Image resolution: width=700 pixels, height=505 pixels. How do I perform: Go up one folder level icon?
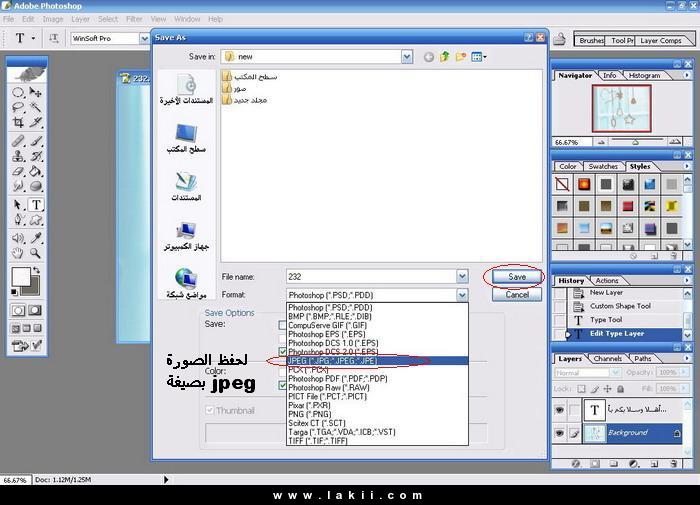pos(445,57)
